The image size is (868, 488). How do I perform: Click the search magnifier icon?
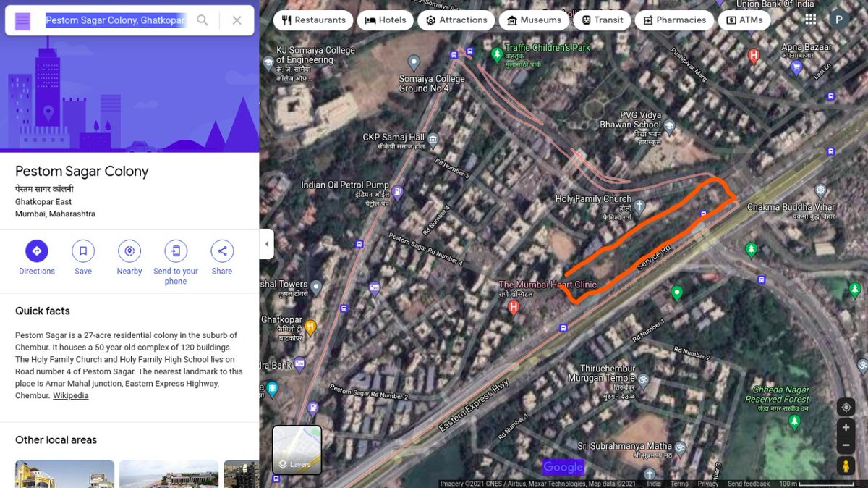click(x=203, y=20)
